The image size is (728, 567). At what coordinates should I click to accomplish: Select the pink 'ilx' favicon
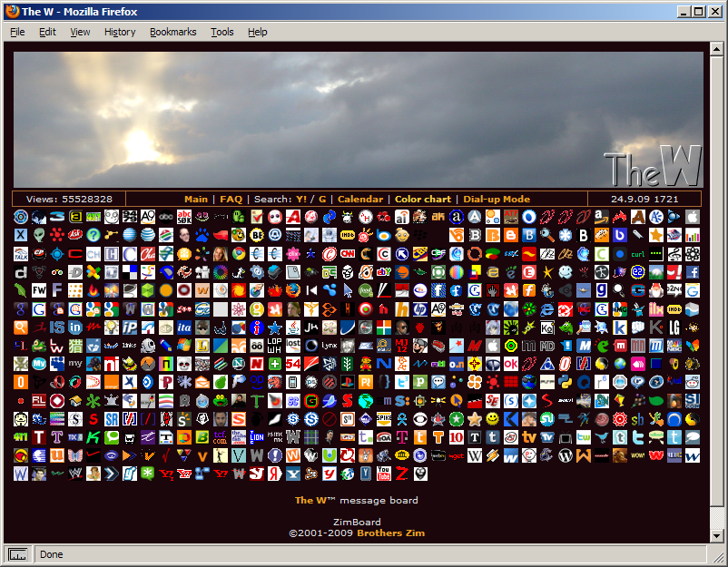point(656,309)
